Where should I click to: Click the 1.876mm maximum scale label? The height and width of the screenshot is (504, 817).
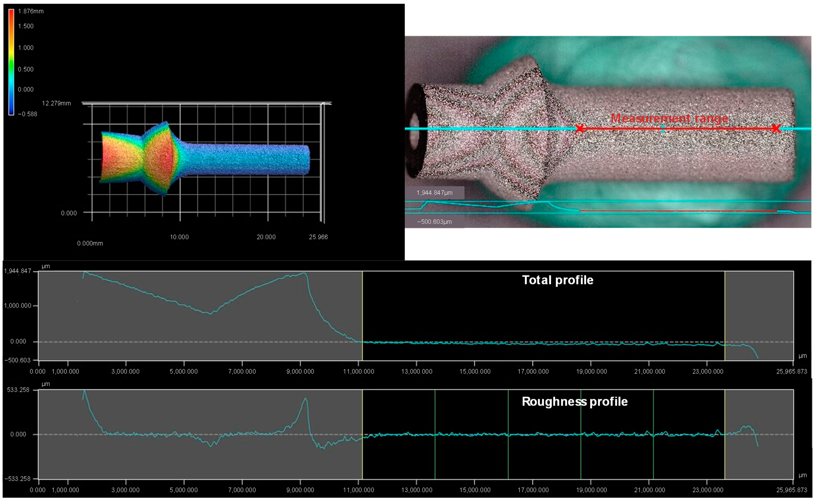(x=31, y=11)
